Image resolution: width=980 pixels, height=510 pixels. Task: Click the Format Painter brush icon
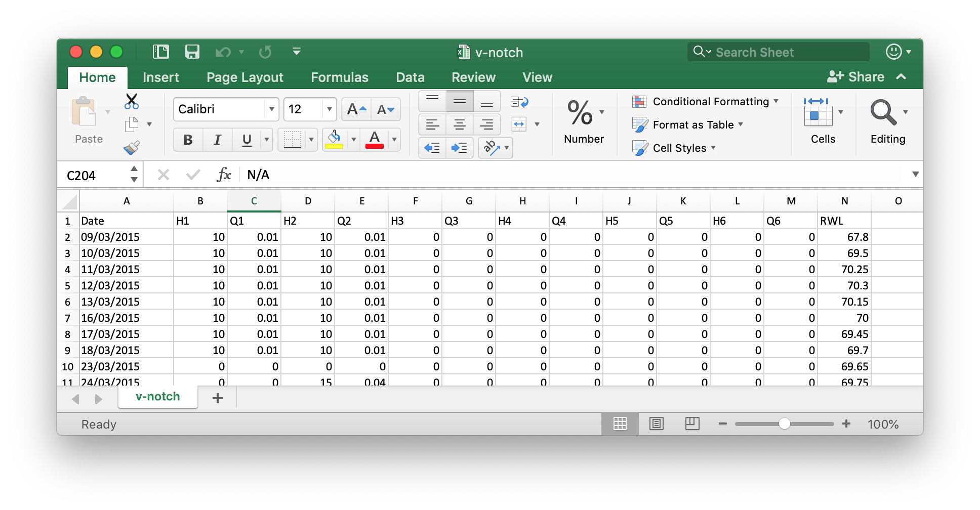point(132,148)
